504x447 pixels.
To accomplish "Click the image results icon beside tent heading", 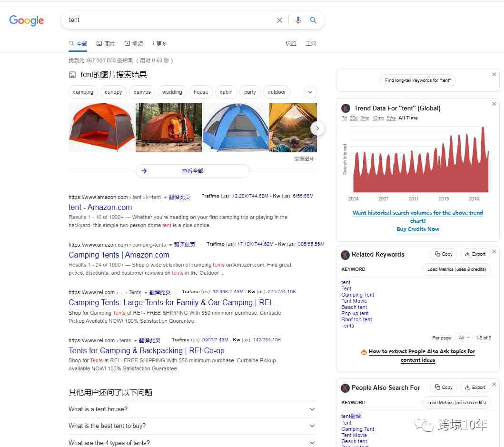I will [x=72, y=75].
